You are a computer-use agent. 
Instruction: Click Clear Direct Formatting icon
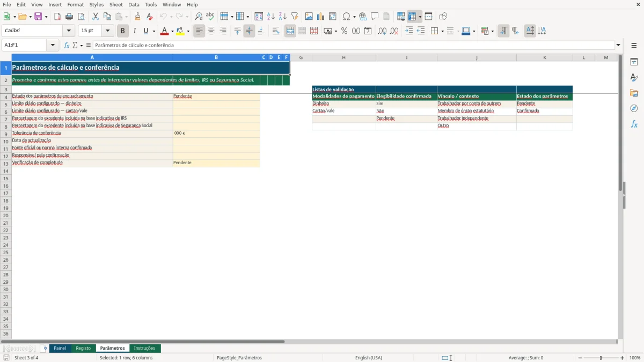tap(150, 17)
